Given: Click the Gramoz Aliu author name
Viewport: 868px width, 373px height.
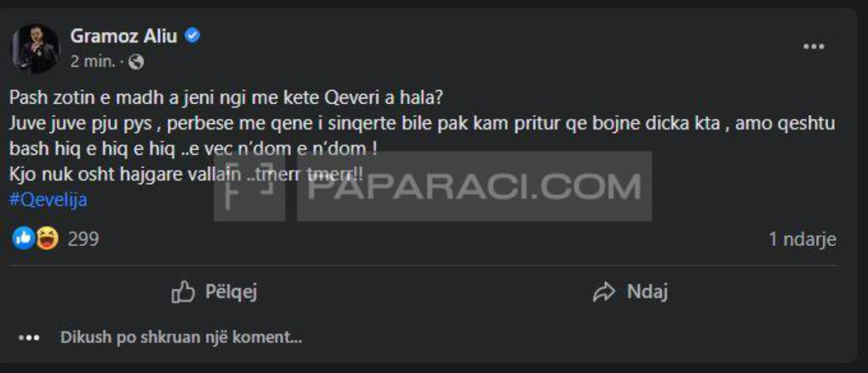Looking at the screenshot, I should click(124, 37).
